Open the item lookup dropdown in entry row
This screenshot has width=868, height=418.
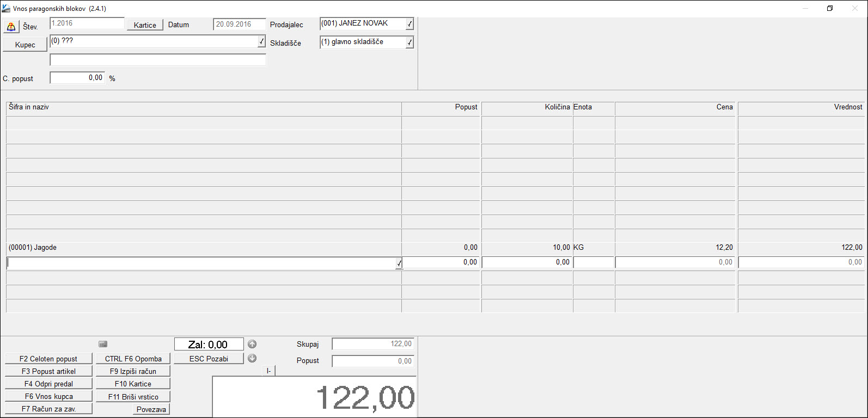click(x=399, y=263)
